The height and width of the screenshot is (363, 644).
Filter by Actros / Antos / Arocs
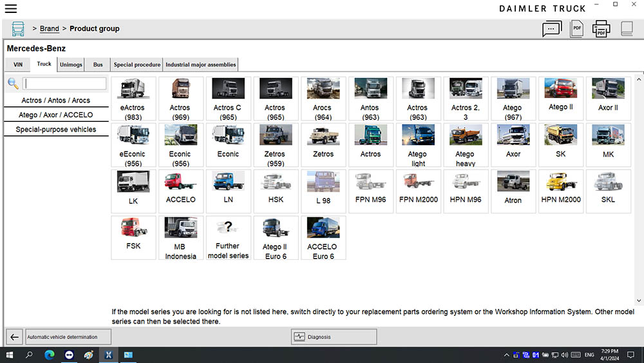tap(56, 101)
